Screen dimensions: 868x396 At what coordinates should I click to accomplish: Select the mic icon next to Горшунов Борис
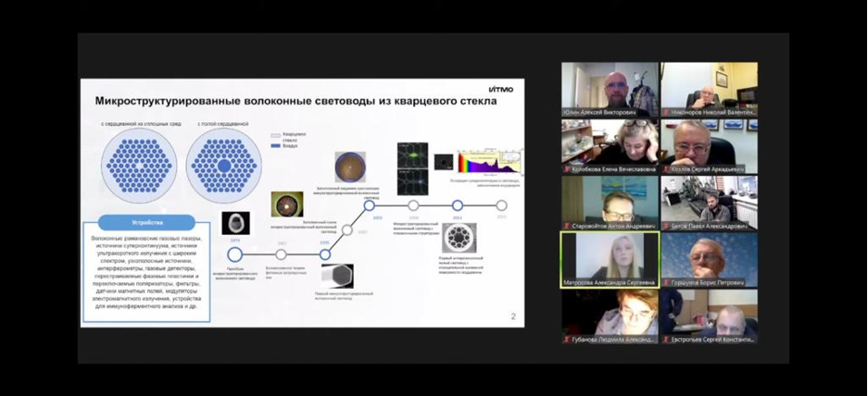(x=666, y=282)
